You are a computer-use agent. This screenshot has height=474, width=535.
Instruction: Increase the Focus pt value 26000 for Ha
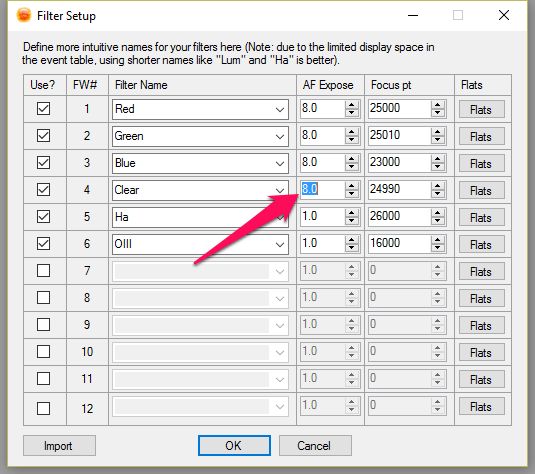click(437, 213)
